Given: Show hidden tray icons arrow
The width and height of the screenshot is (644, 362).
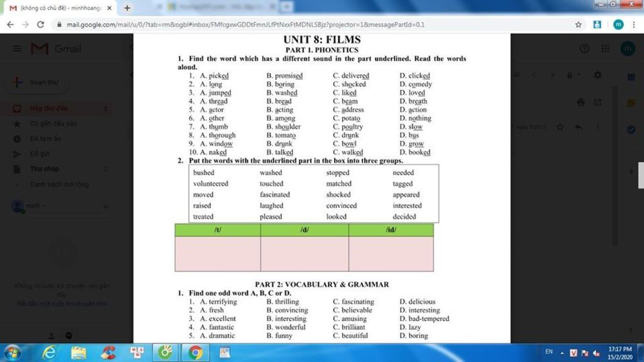Looking at the screenshot, I should pyautogui.click(x=562, y=353).
